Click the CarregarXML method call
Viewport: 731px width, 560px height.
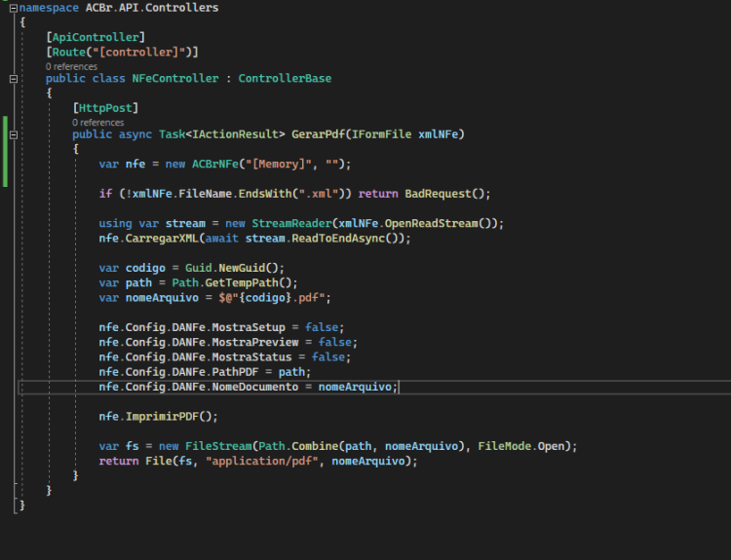coord(162,239)
